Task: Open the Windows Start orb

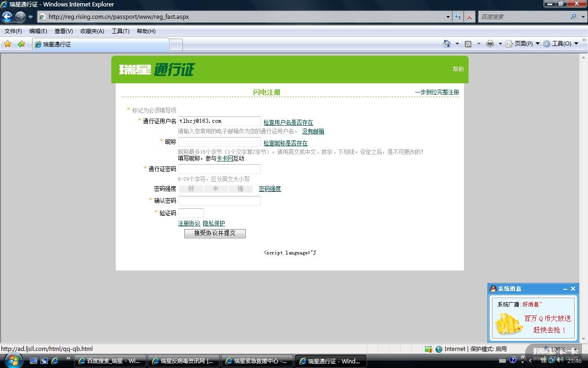Action: 13,361
